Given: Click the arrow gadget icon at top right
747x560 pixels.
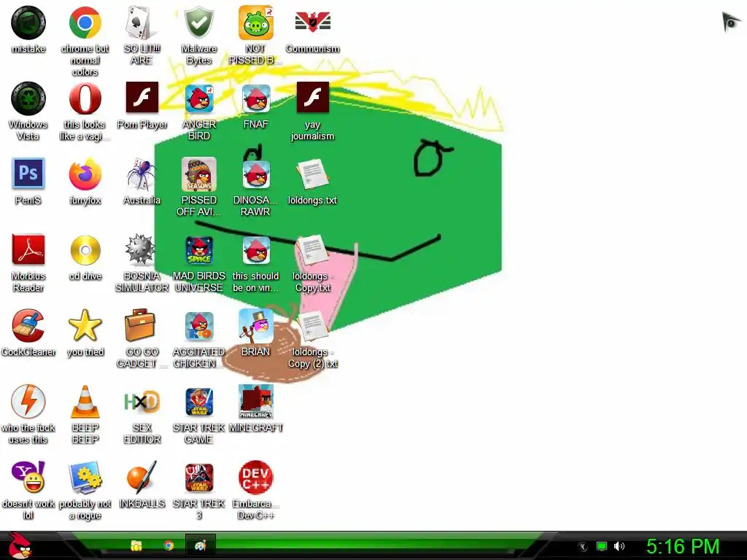Looking at the screenshot, I should [730, 22].
